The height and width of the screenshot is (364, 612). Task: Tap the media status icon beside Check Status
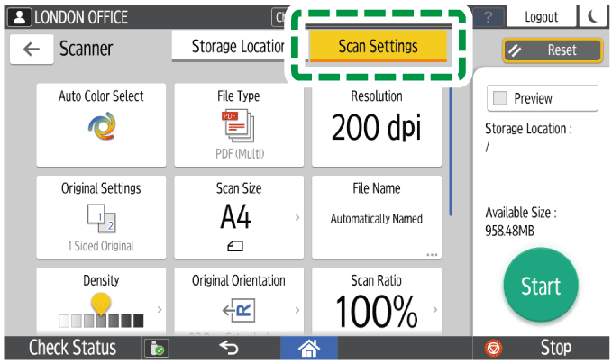point(157,349)
